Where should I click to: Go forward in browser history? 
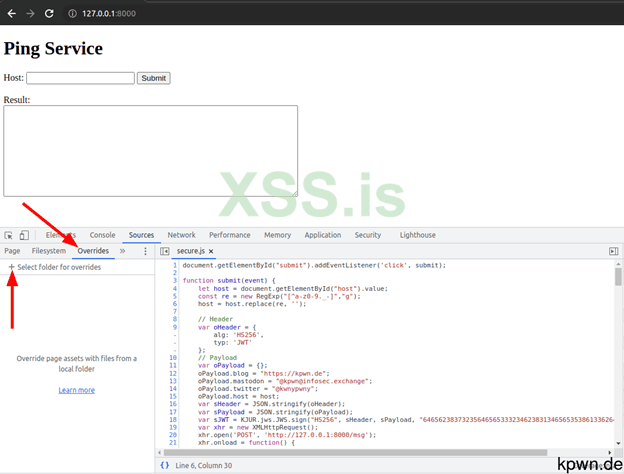click(30, 14)
